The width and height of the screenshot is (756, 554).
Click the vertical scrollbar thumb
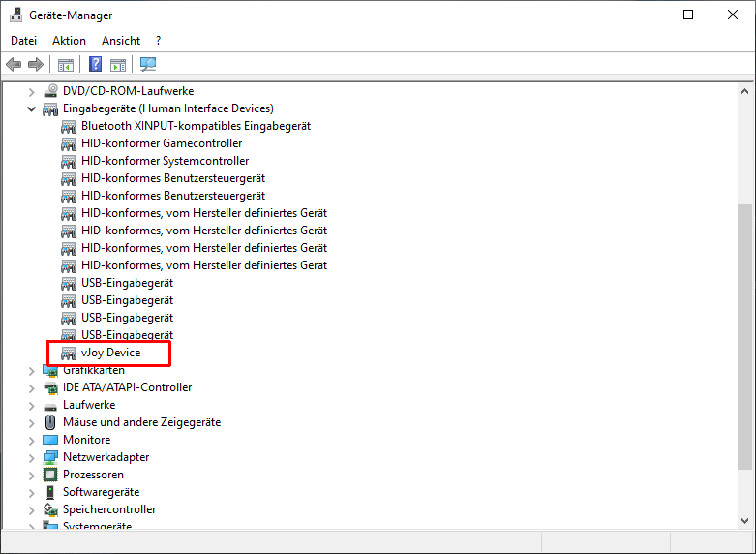tap(745, 336)
